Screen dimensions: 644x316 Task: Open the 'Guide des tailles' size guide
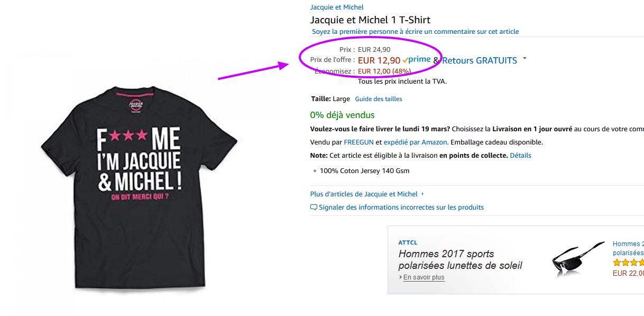(x=378, y=99)
